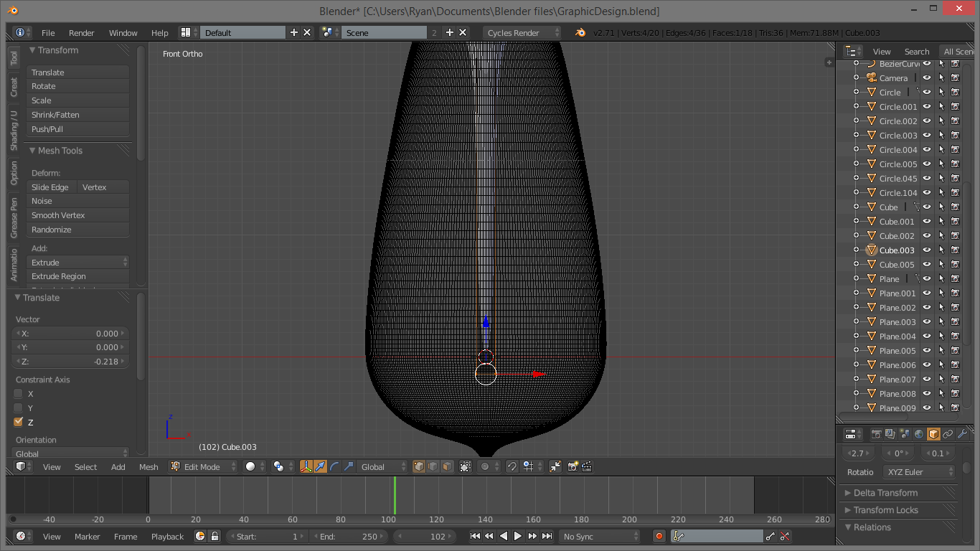The height and width of the screenshot is (551, 980).
Task: Open the pivot point dropdown
Action: click(283, 466)
